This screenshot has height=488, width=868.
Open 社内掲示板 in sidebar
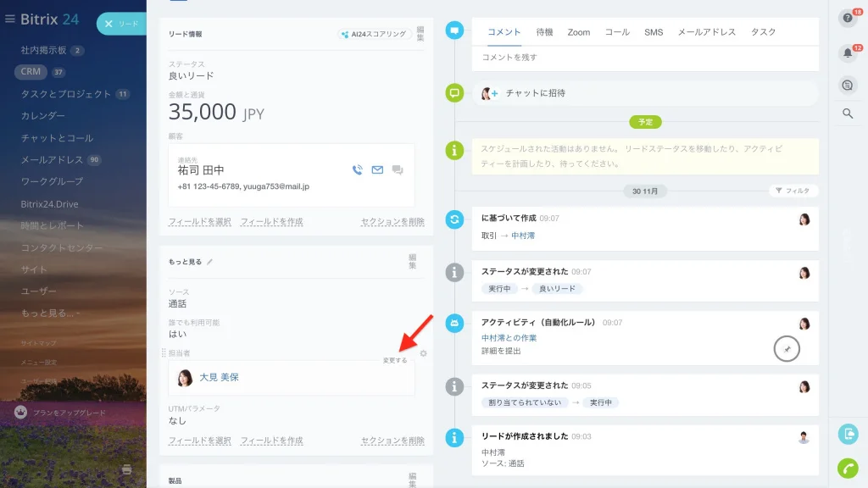pyautogui.click(x=44, y=50)
